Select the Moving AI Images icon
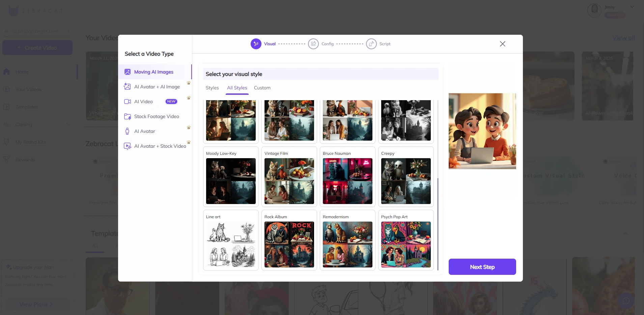Screen dimensions: 644x315 pos(127,72)
